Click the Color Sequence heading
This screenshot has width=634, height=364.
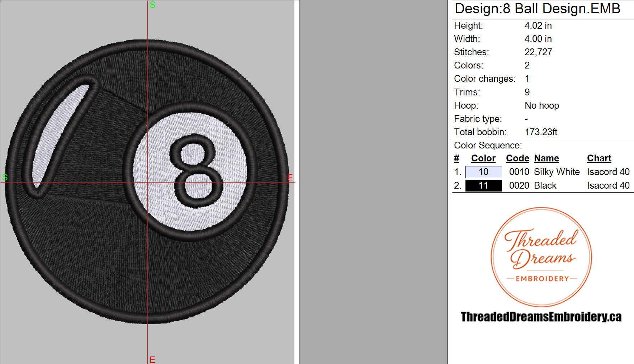pyautogui.click(x=488, y=146)
